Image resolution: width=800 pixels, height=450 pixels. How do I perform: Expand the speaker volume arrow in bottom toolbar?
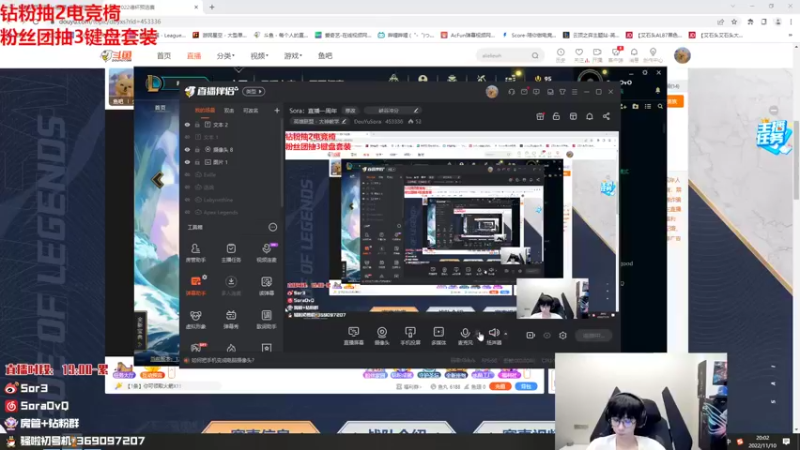point(506,334)
